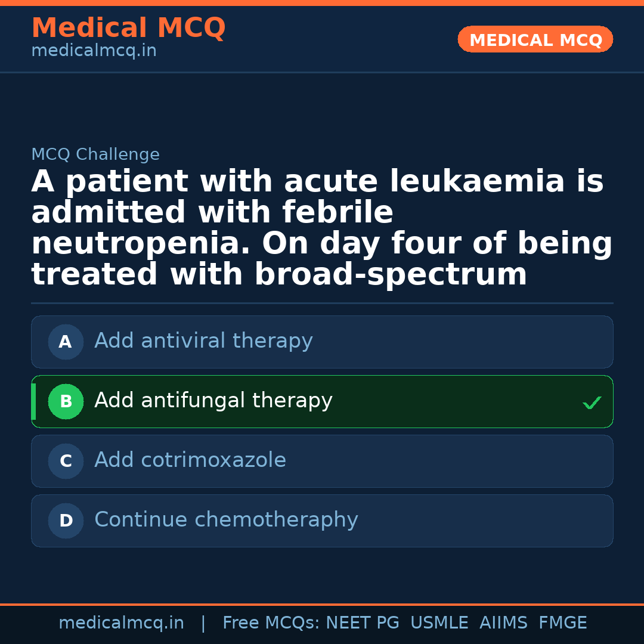This screenshot has width=644, height=644.
Task: Select the 'Add antiviral therapy' answer text
Action: coord(203,341)
